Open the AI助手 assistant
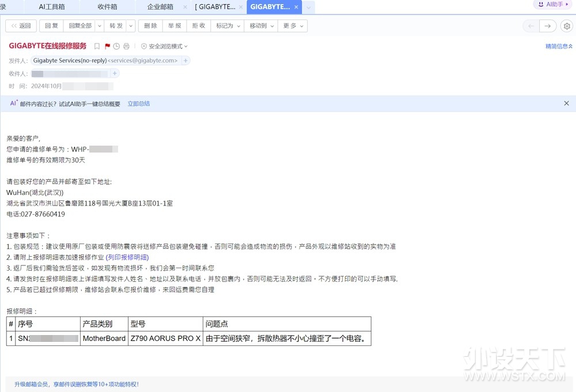The width and height of the screenshot is (576, 392). 553,5
